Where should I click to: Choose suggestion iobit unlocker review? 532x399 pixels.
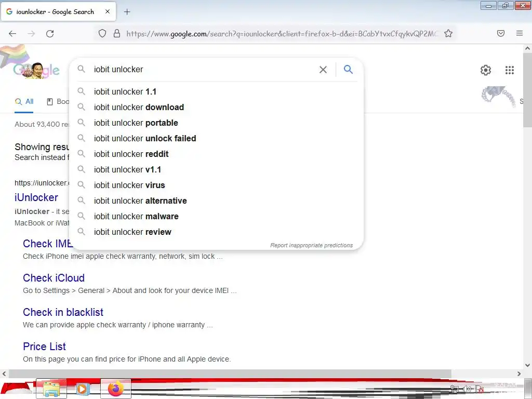[216, 232]
